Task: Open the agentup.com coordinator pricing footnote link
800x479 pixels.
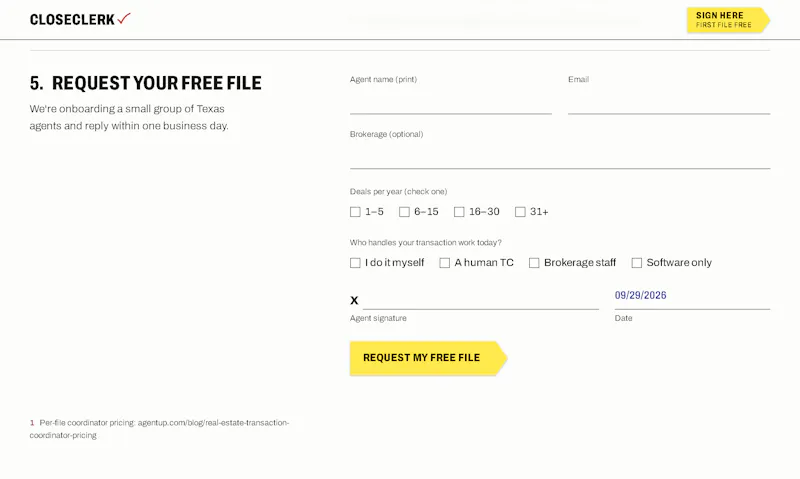Action: click(159, 429)
